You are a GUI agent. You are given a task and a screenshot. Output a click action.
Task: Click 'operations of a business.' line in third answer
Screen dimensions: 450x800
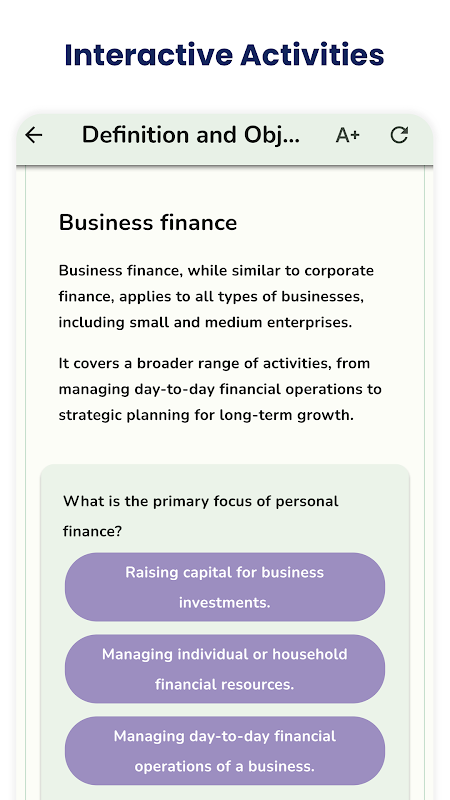224,766
